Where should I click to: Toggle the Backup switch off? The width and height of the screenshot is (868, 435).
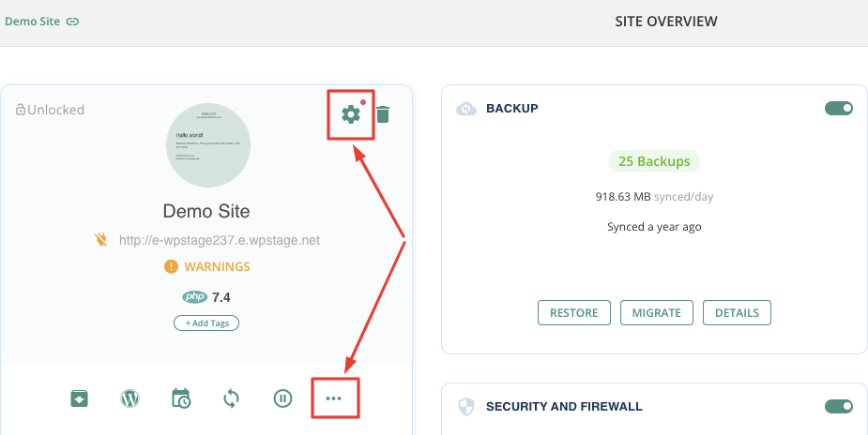coord(839,109)
